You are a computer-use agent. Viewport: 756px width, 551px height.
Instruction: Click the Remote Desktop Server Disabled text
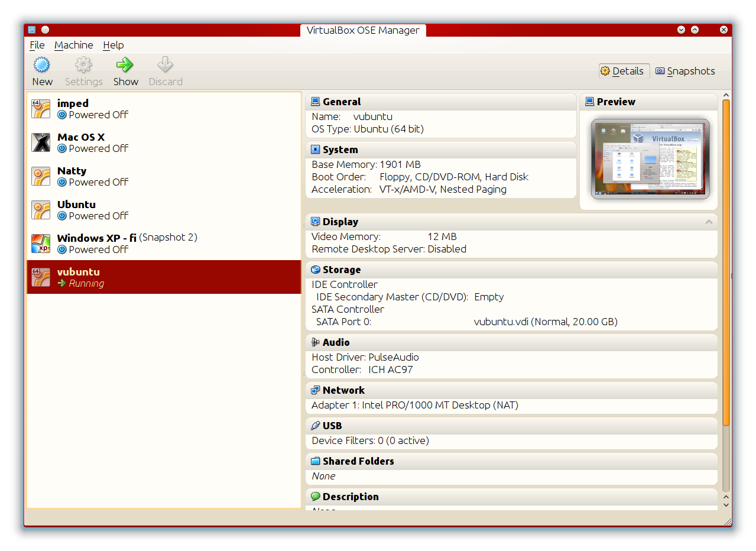click(x=389, y=249)
